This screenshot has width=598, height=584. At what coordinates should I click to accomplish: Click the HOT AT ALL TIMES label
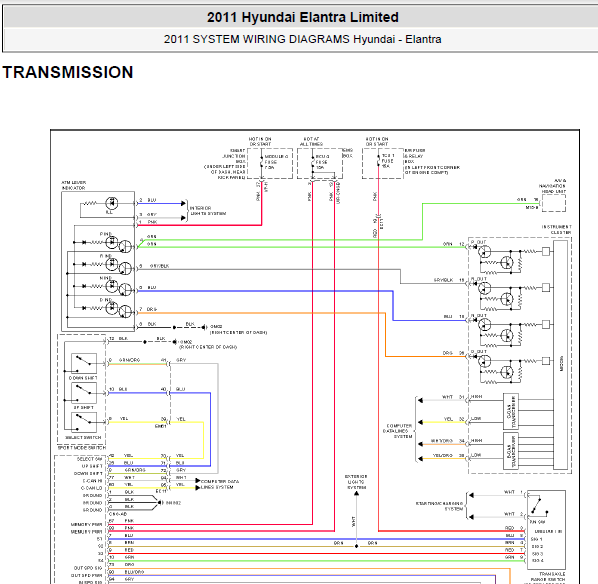click(311, 142)
